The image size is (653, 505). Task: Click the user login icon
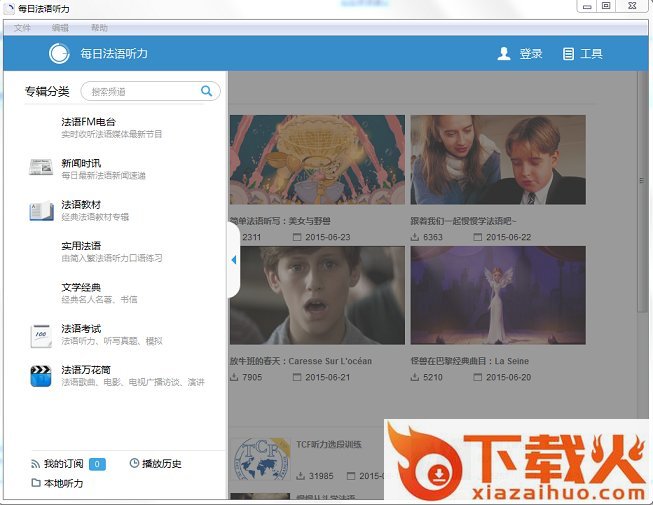(504, 54)
